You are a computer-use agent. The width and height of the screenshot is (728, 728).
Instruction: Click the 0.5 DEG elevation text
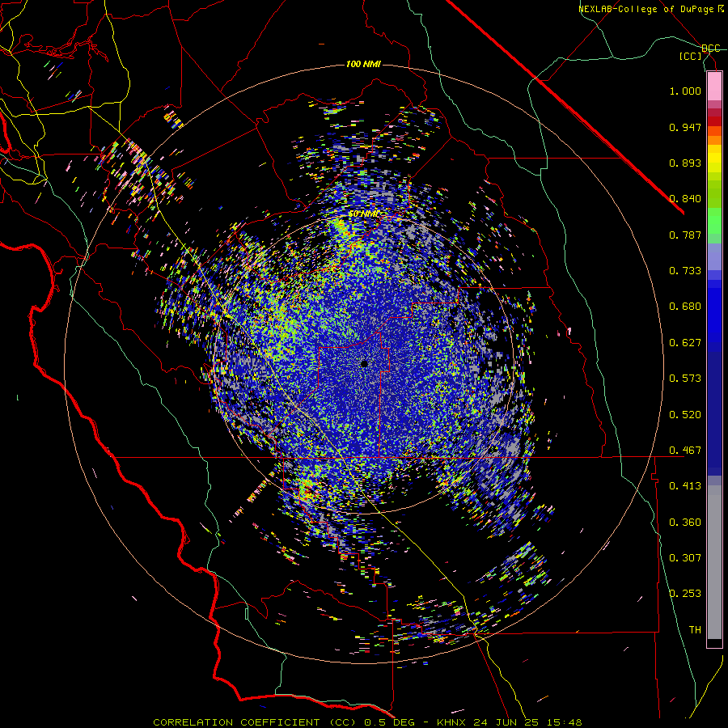(x=388, y=722)
